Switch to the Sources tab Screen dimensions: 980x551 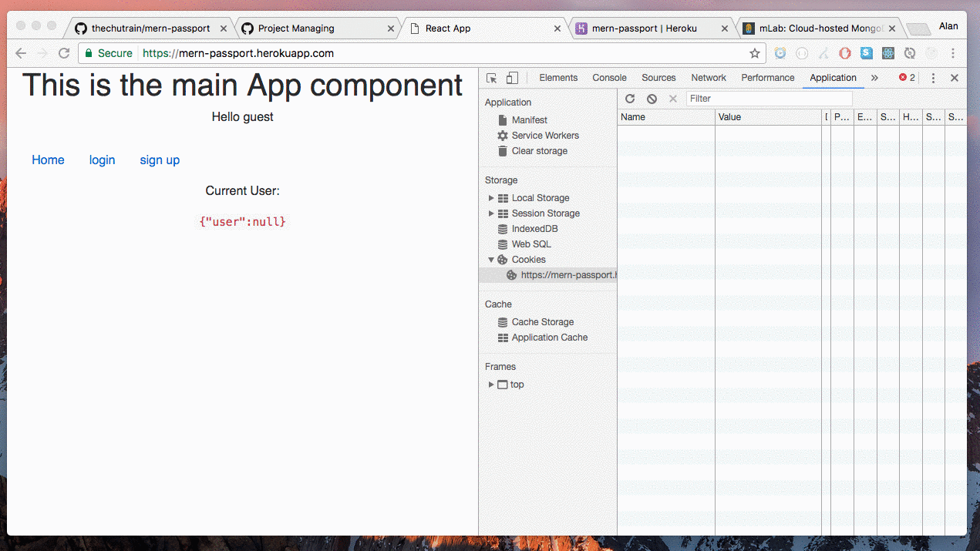tap(658, 78)
